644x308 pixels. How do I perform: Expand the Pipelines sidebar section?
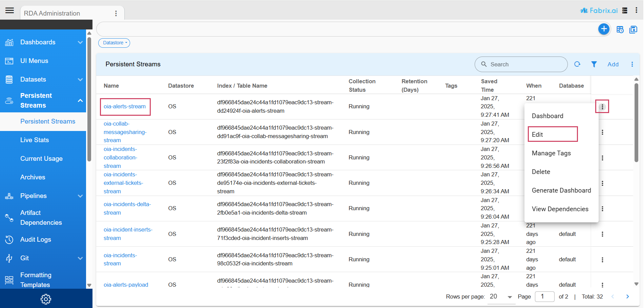(80, 196)
